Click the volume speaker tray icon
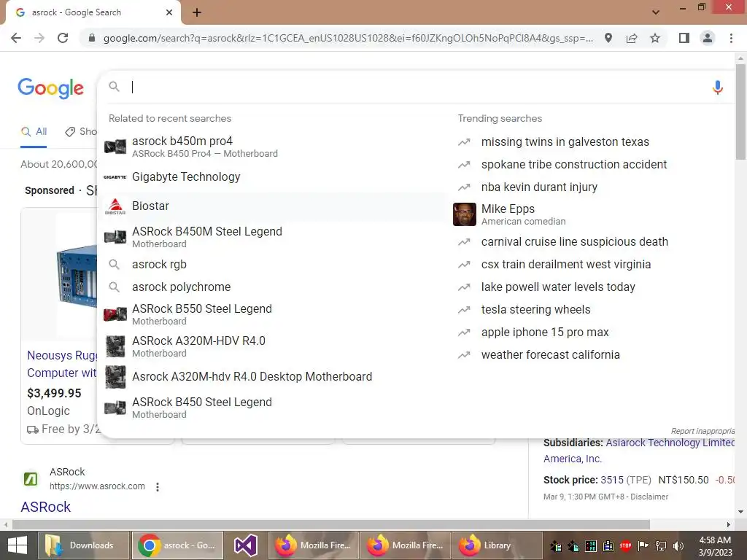 tap(678, 545)
